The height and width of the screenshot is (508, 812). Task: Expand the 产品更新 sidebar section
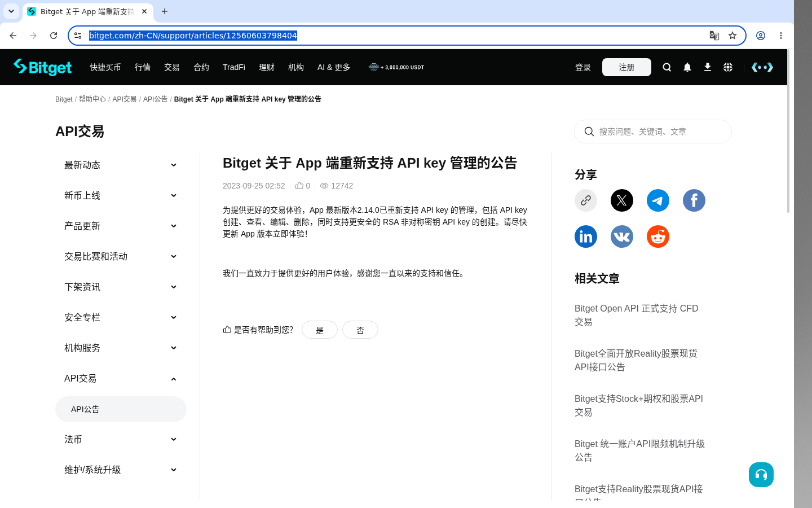pos(121,226)
